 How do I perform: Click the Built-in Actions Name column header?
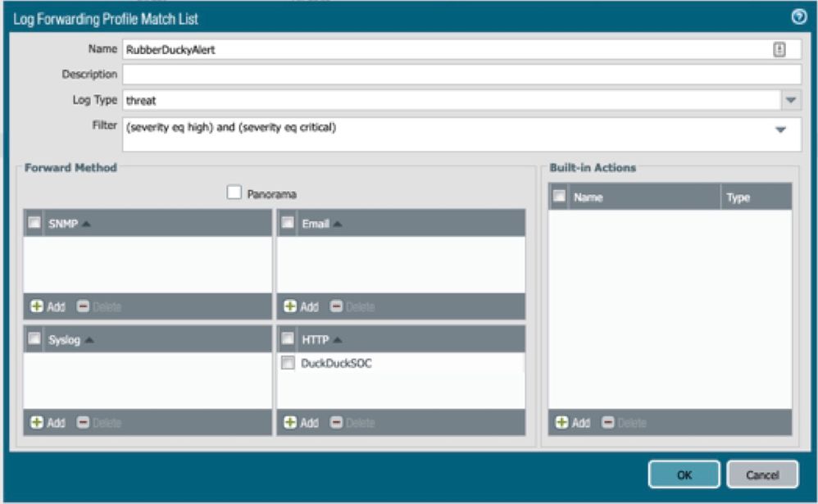(645, 197)
